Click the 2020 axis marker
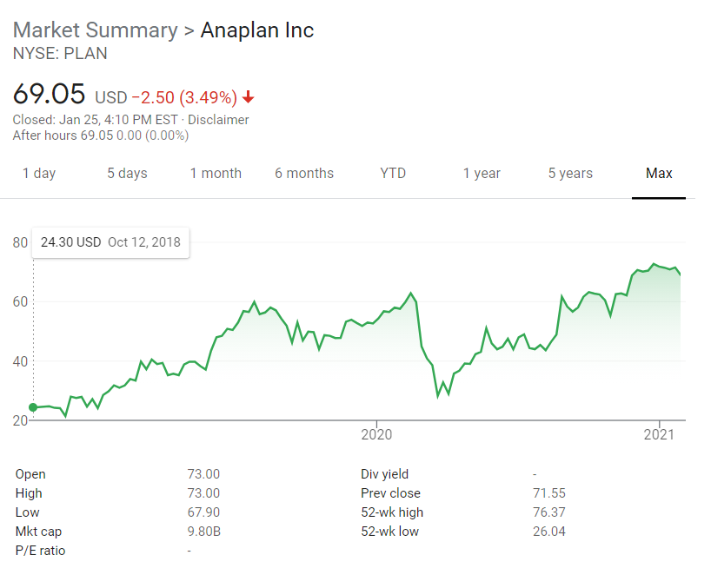The width and height of the screenshot is (711, 588). (376, 434)
